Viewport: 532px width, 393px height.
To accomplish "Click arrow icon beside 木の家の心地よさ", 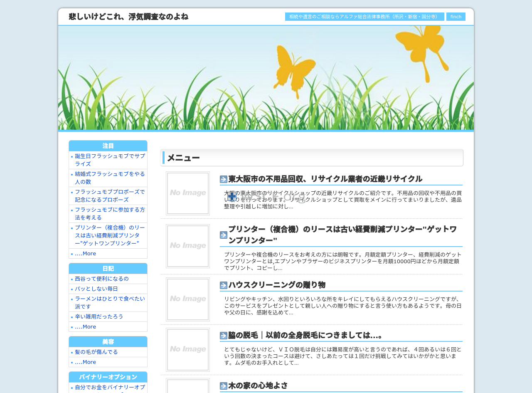I will (x=224, y=386).
